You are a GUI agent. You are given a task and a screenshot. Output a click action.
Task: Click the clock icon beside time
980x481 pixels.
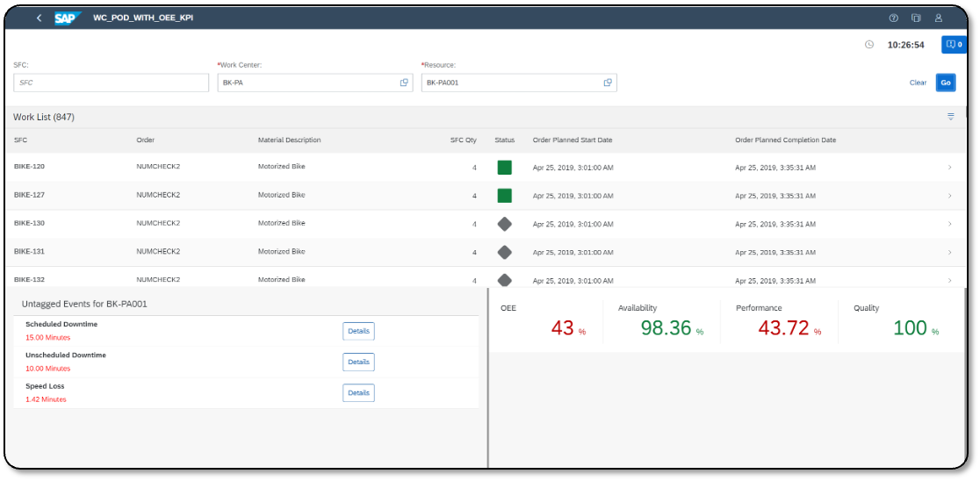click(x=869, y=45)
